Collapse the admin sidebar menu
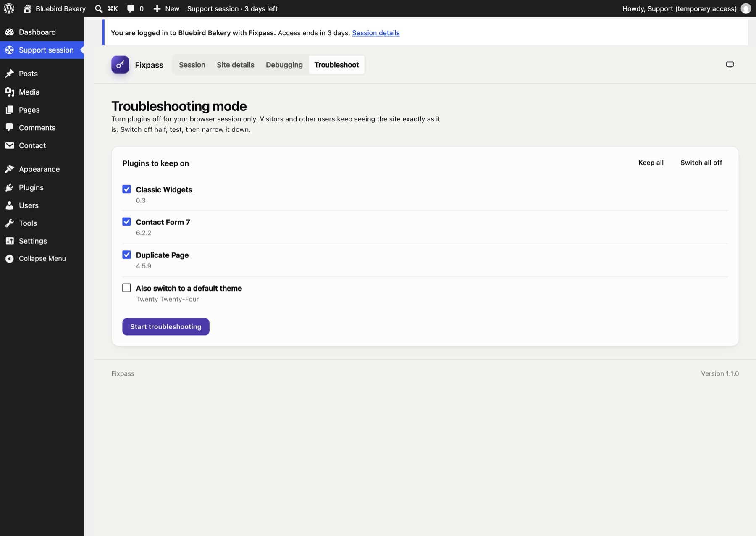 [x=42, y=258]
